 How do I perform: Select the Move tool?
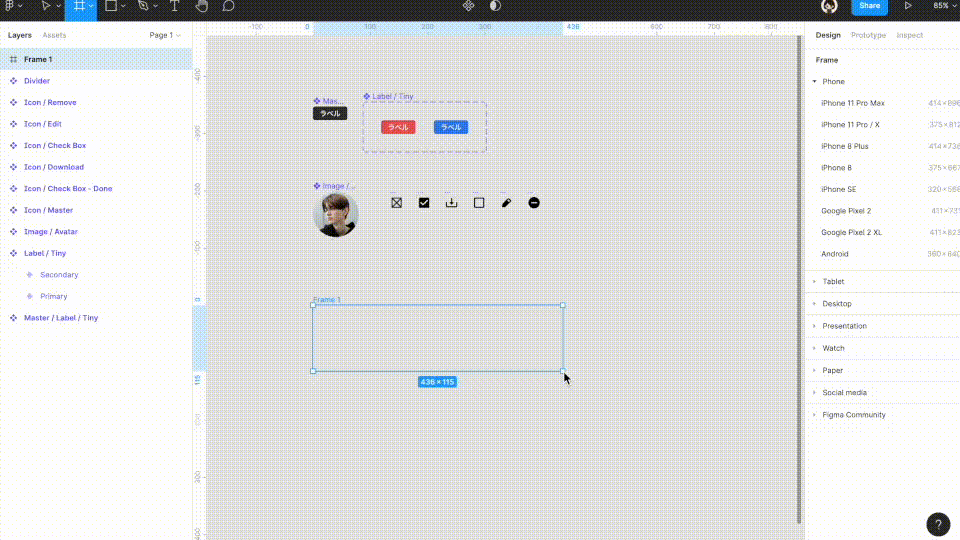coord(46,6)
